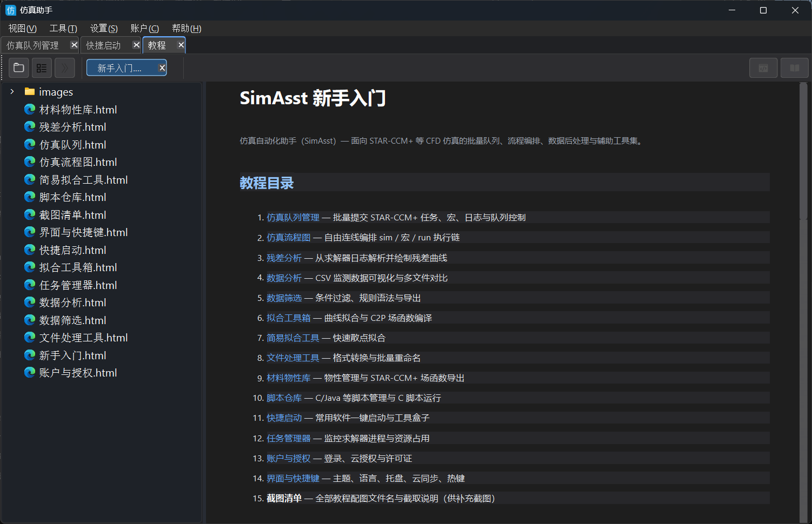Click the Edge icon beside 简易拟合工具.html
Image resolution: width=812 pixels, height=524 pixels.
tap(30, 180)
